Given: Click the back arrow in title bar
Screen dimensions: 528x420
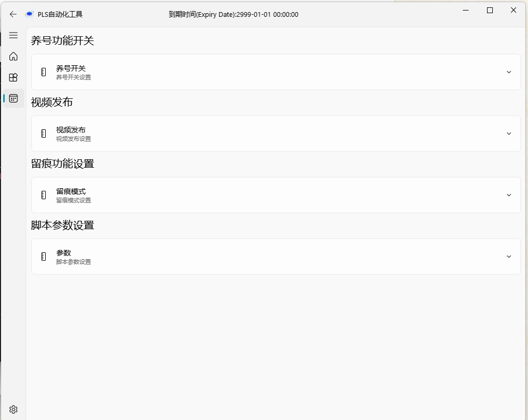Looking at the screenshot, I should [13, 14].
